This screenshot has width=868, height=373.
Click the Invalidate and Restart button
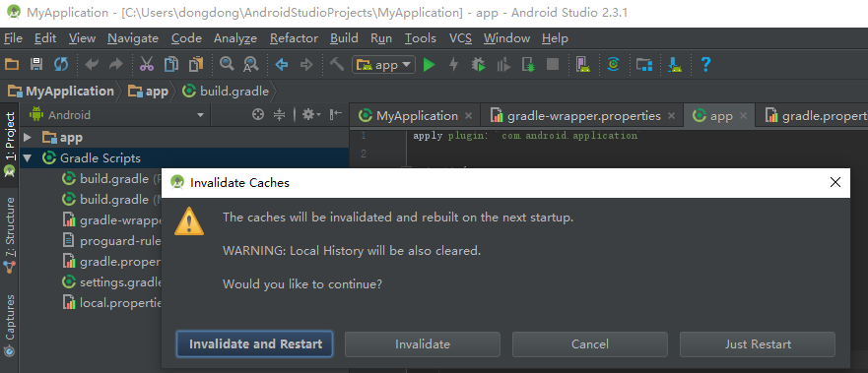coord(255,344)
